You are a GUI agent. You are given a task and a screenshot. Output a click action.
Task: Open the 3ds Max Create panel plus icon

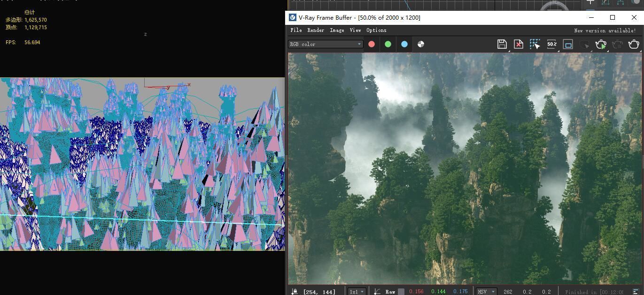tap(590, 2)
